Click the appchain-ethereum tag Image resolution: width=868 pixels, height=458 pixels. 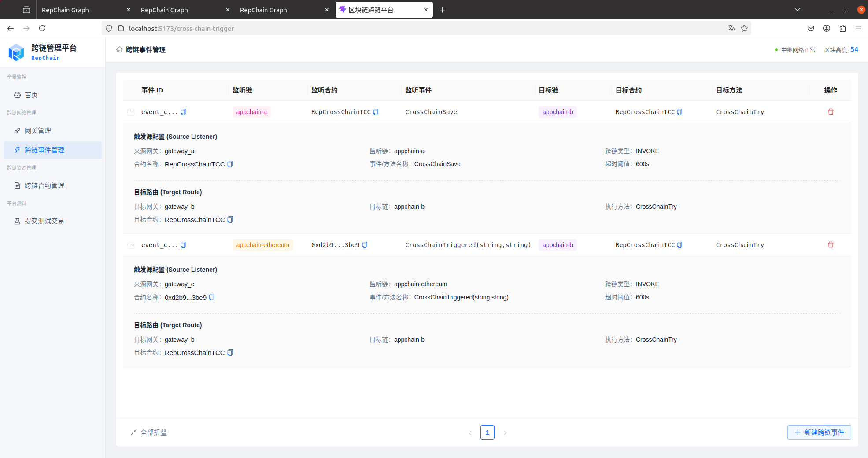pos(263,245)
